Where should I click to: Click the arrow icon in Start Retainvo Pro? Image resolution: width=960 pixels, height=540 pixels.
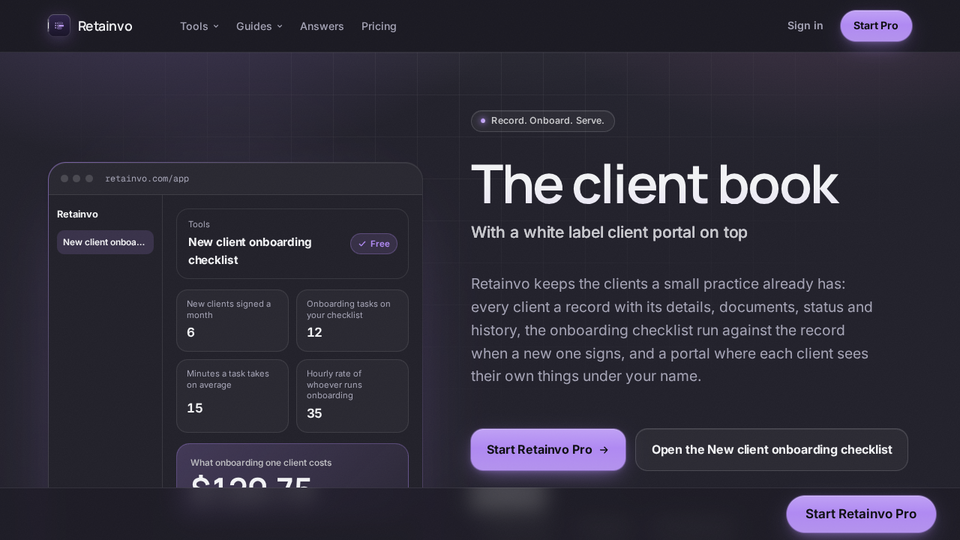click(x=604, y=450)
